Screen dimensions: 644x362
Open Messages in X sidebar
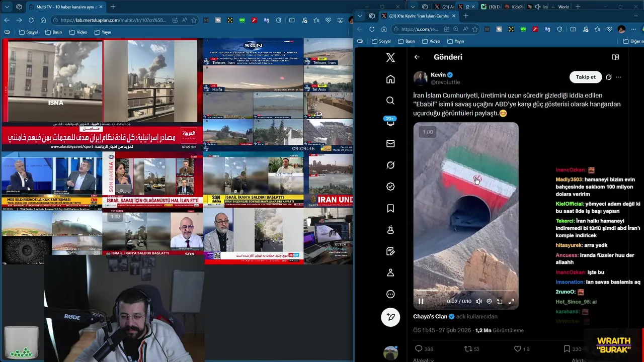pos(390,144)
